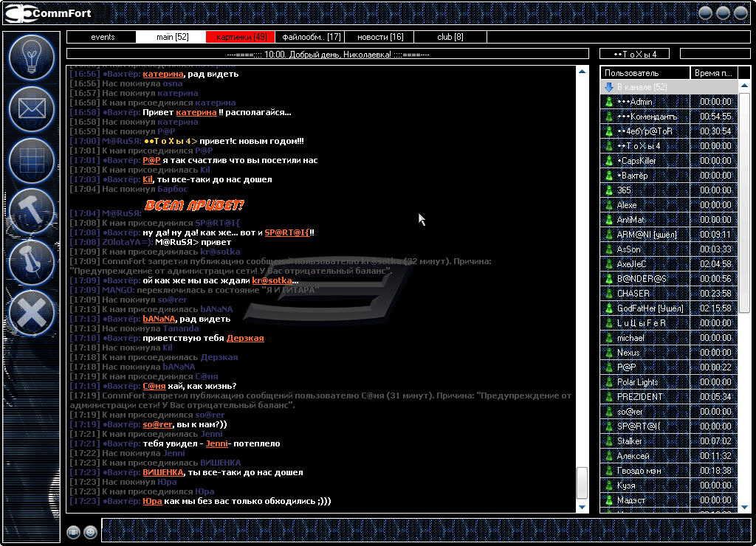
Task: Click the grid table sidebar icon
Action: pos(32,160)
